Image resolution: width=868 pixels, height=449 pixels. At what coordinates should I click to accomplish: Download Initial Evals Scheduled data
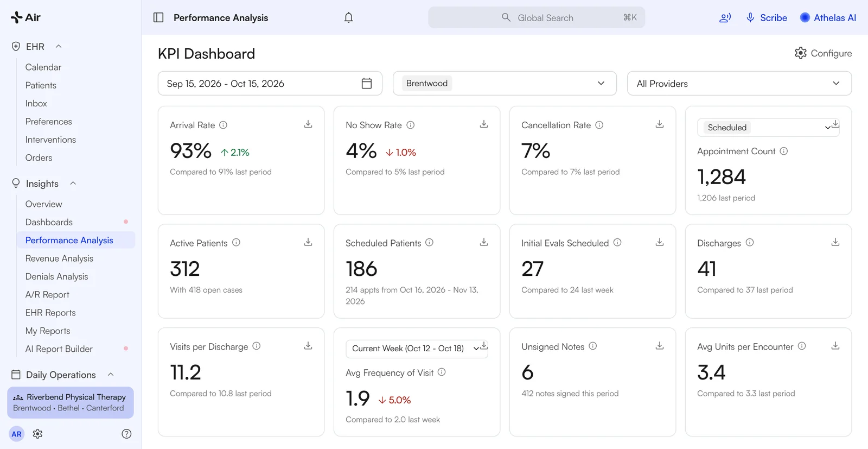click(660, 242)
